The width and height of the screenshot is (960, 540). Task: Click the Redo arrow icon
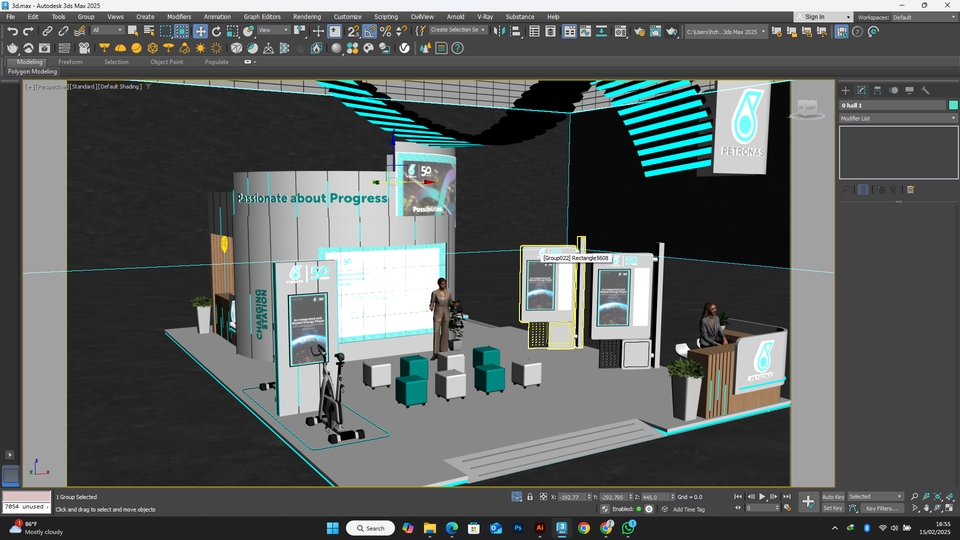28,31
